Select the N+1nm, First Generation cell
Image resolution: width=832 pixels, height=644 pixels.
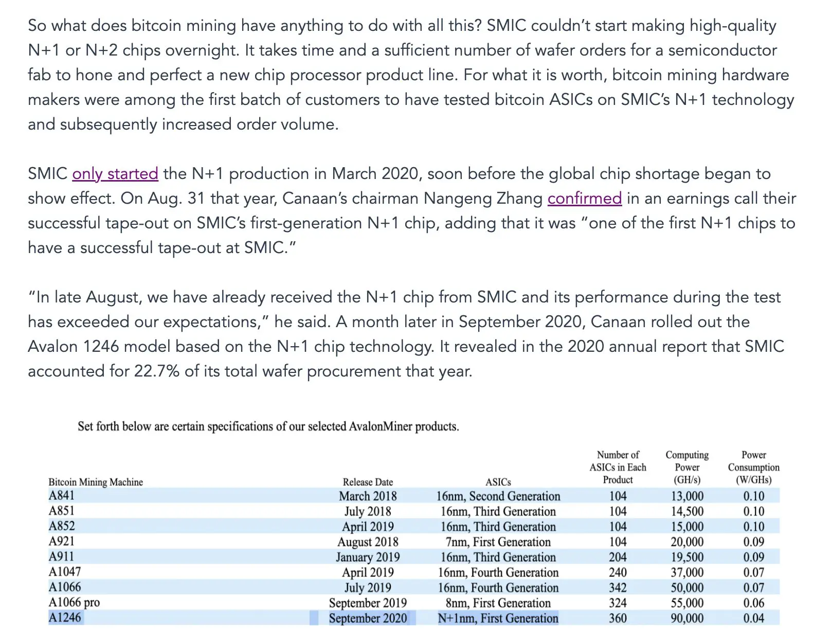(x=498, y=618)
